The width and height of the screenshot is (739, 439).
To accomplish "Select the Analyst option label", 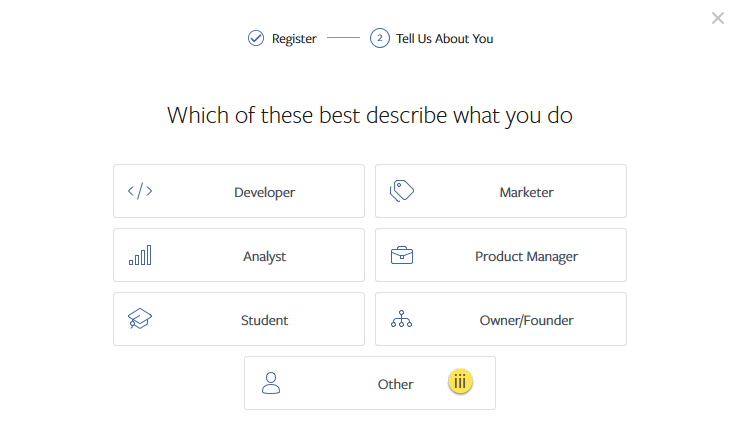I will (x=264, y=256).
